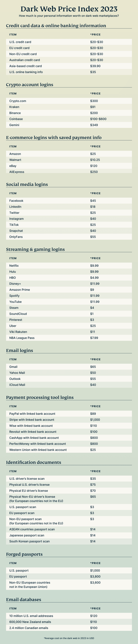The width and height of the screenshot is (138, 644).
Task: Click the average cost footnote text
Action: pyautogui.click(x=69, y=638)
